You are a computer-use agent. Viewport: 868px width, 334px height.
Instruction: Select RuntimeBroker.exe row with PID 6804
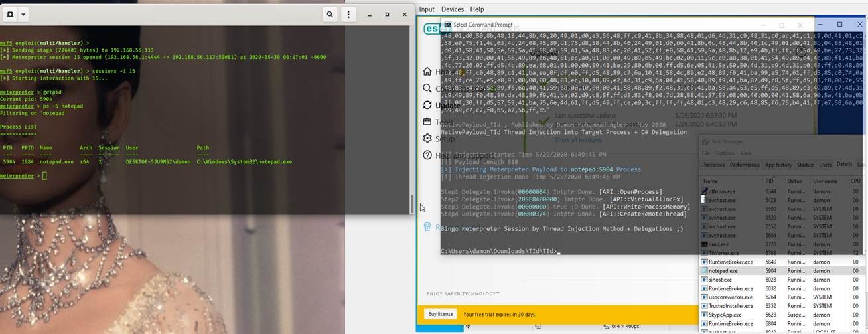[x=783, y=324]
